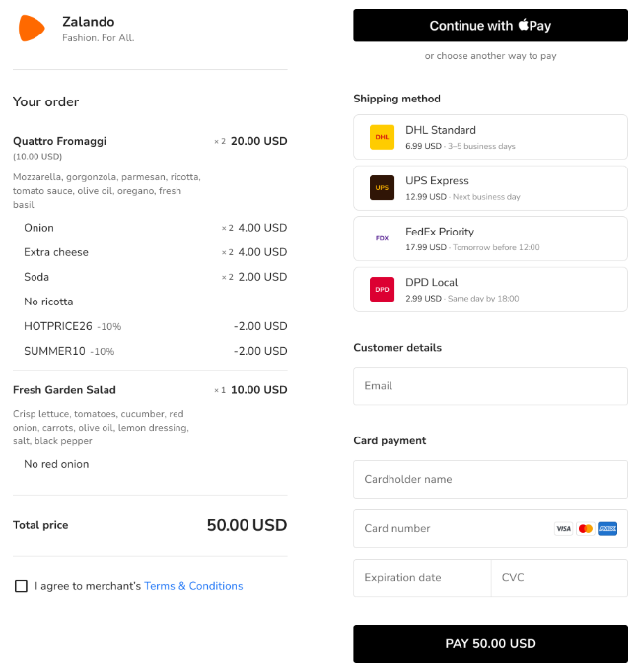Pick DPD Local same-day shipping
Image resolution: width=638 pixels, height=672 pixels.
click(490, 290)
